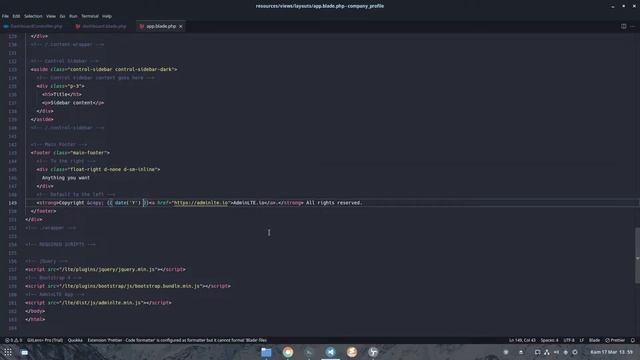Open the Edit menu

(16, 16)
